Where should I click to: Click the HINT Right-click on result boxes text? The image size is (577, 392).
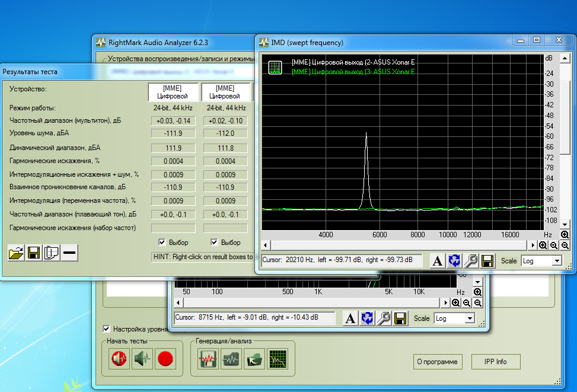pos(203,257)
